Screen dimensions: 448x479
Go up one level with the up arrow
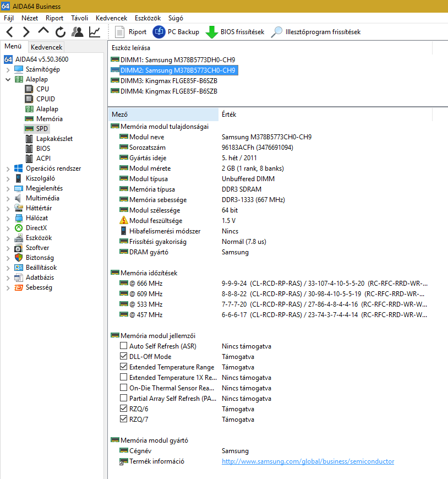(x=43, y=31)
